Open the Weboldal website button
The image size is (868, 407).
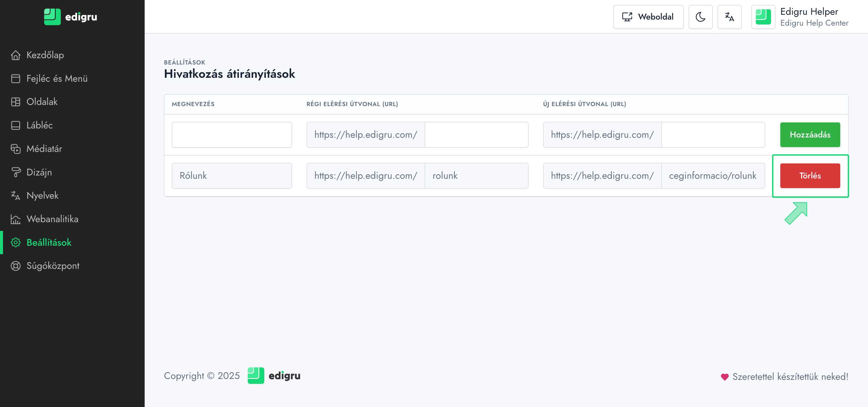[648, 17]
